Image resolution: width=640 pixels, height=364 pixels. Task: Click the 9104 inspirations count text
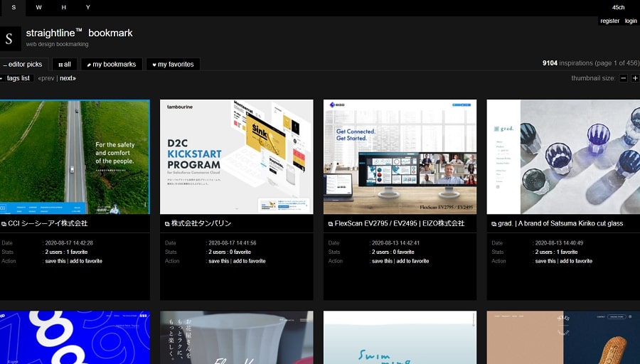click(x=567, y=63)
